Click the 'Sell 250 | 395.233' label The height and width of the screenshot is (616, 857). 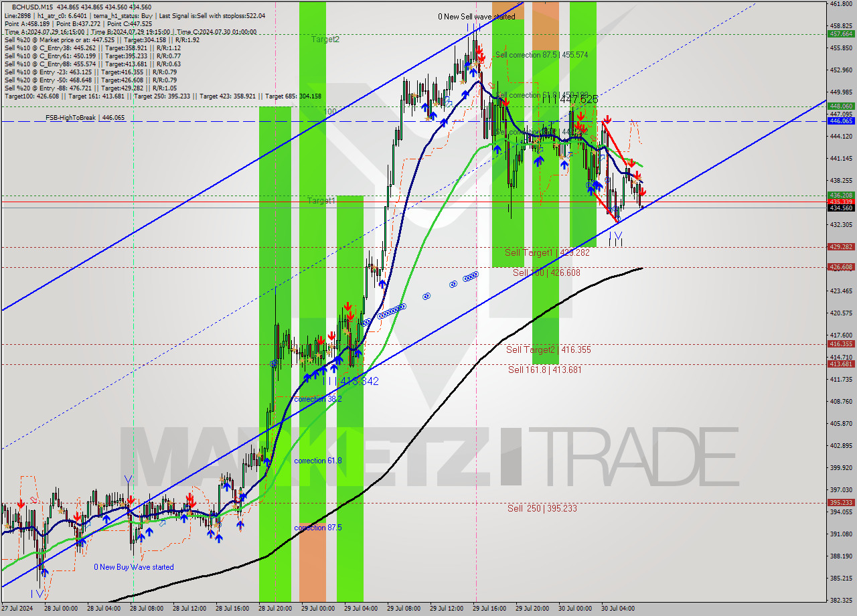pos(542,508)
